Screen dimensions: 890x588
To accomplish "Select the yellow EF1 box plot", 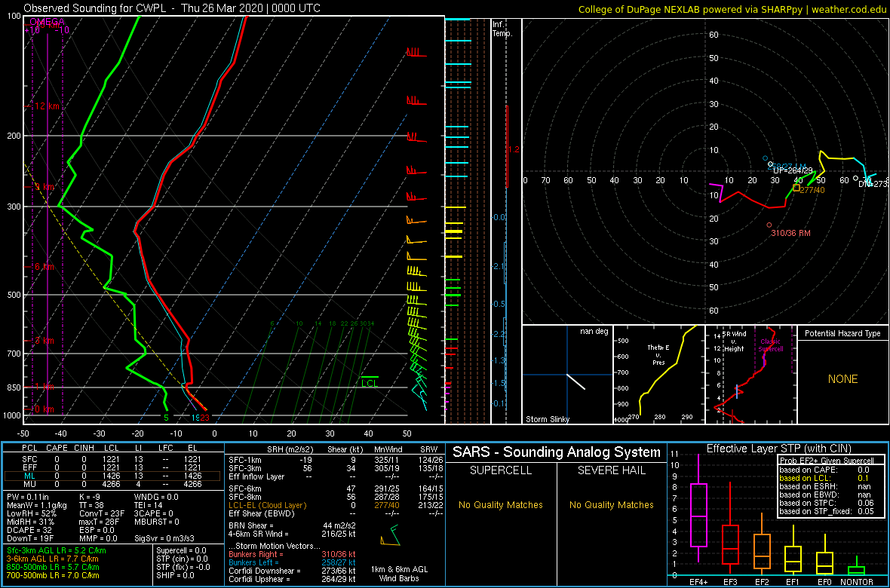I will (x=795, y=550).
